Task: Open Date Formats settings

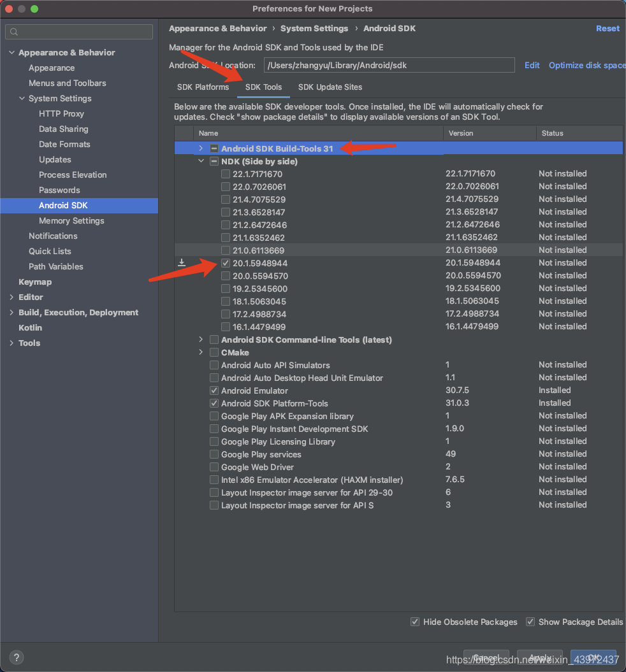Action: [x=64, y=145]
